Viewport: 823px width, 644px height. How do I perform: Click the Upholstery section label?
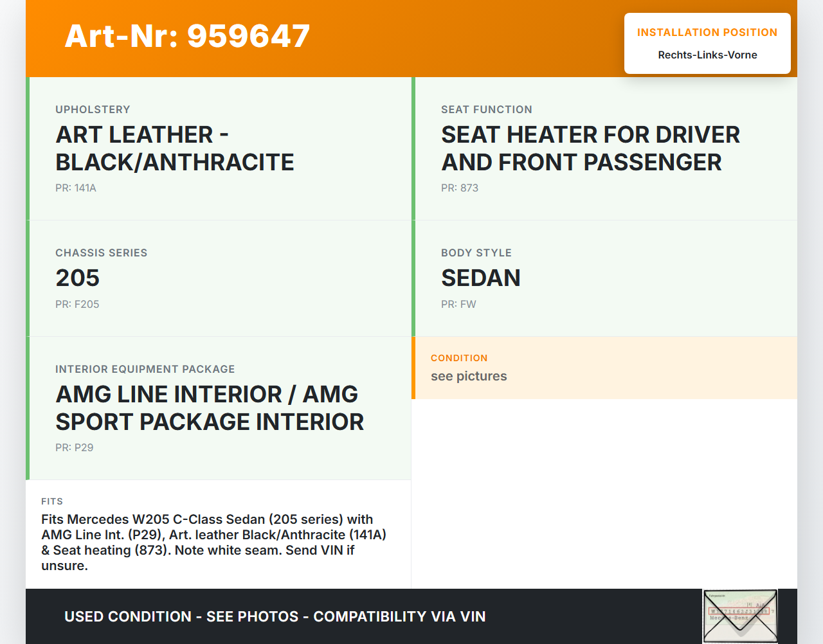93,110
